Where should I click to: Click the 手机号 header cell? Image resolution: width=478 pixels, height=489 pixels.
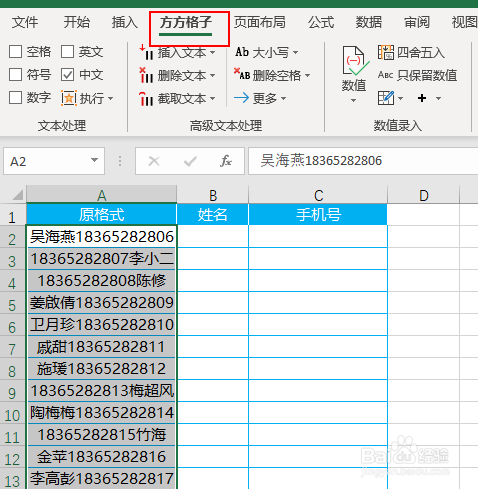pos(318,214)
